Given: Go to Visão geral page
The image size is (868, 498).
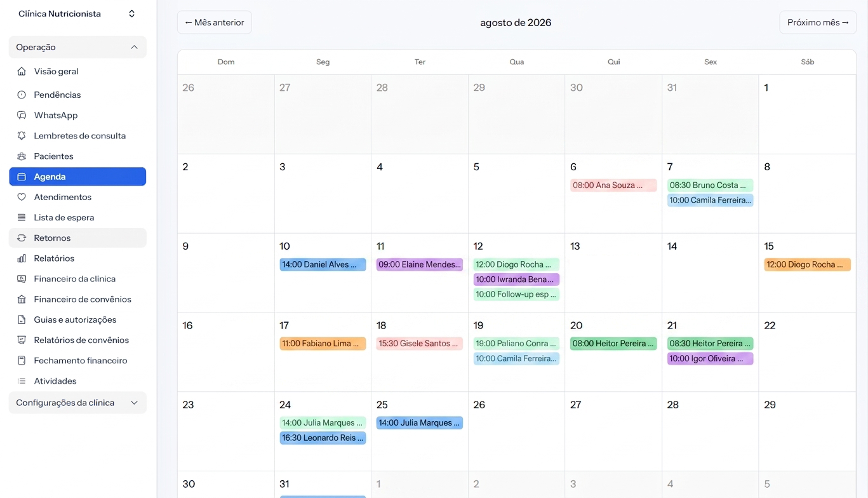Looking at the screenshot, I should (77, 71).
